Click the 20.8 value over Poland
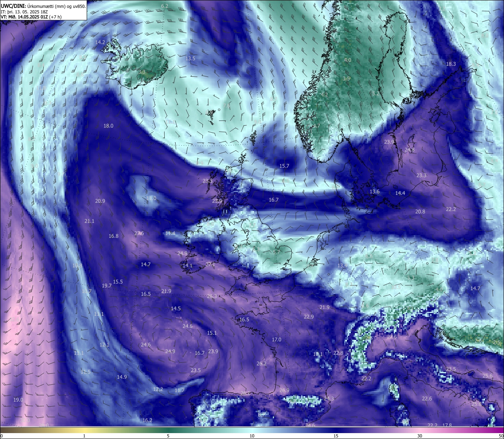504x439 pixels. 420,211
